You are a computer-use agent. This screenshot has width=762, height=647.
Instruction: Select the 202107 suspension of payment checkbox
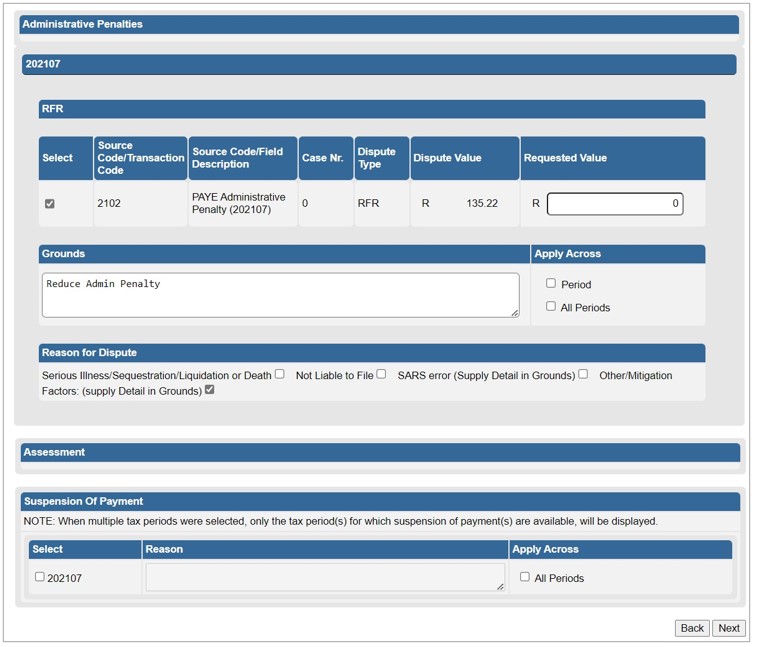pos(40,577)
